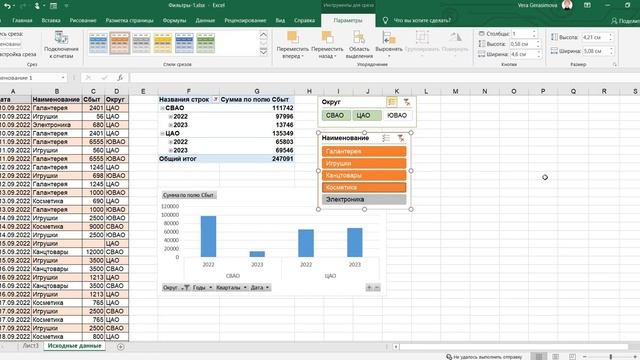
Task: Toggle multi-select on the Округ slicer
Action: coord(392,102)
